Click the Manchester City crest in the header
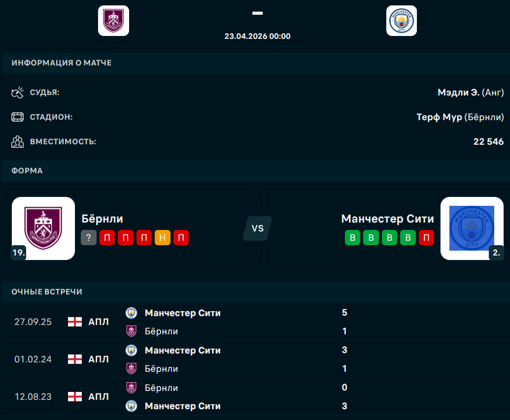This screenshot has height=420, width=510. tap(402, 21)
